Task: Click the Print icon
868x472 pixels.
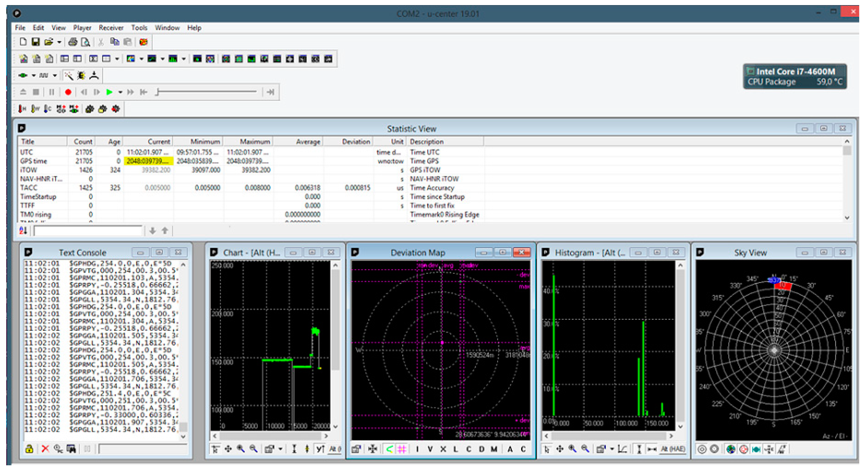Action: tap(73, 42)
